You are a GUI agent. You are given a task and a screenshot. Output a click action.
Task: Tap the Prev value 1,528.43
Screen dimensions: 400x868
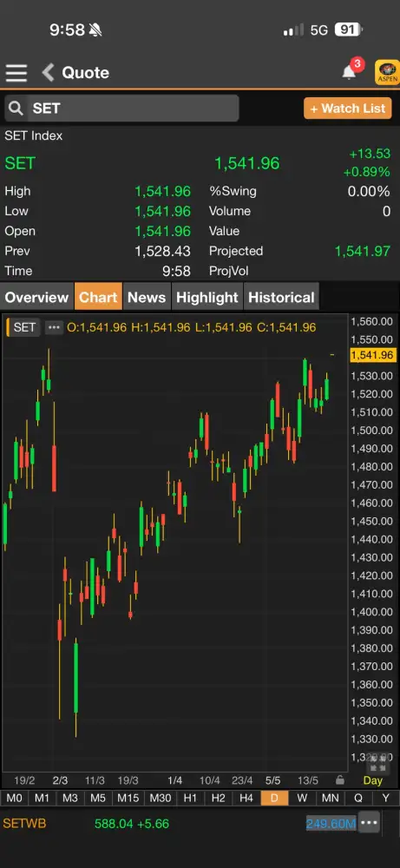coord(162,251)
